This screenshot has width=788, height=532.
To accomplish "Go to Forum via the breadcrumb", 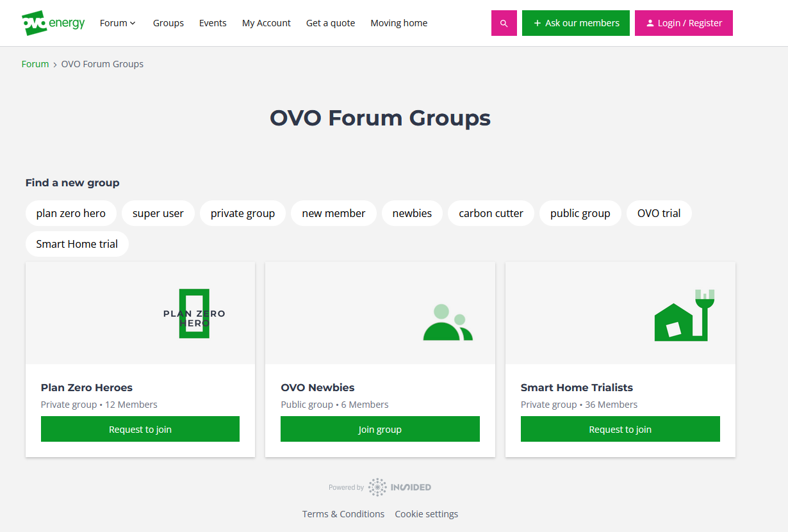I will 35,64.
